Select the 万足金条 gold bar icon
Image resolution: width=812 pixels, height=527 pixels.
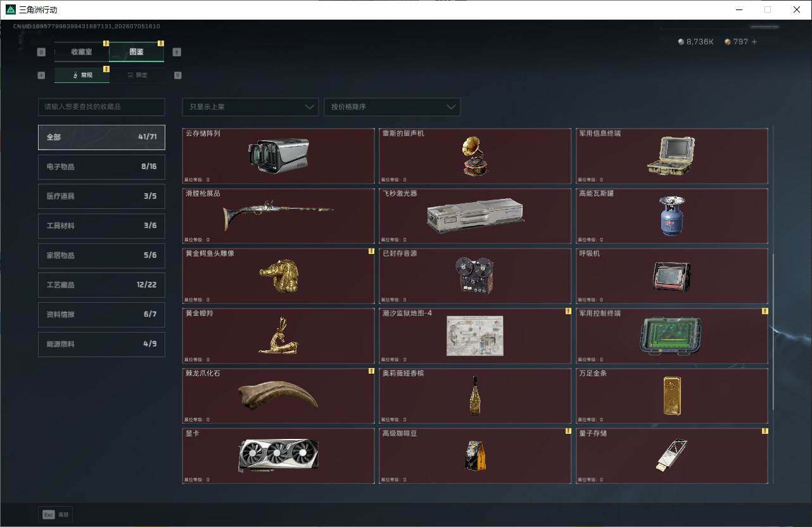(672, 396)
